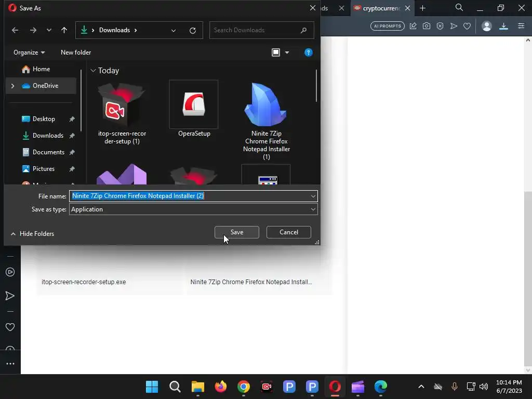This screenshot has width=532, height=399.
Task: Click the Search Downloads field
Action: [261, 30]
